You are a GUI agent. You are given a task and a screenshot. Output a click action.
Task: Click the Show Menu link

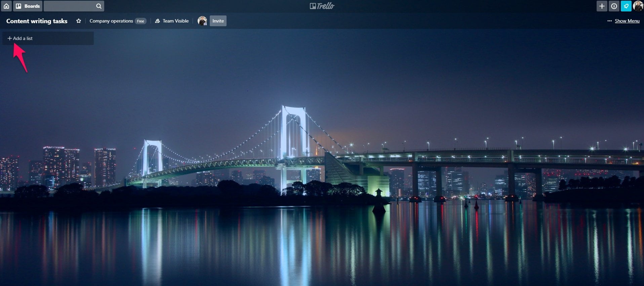click(627, 21)
